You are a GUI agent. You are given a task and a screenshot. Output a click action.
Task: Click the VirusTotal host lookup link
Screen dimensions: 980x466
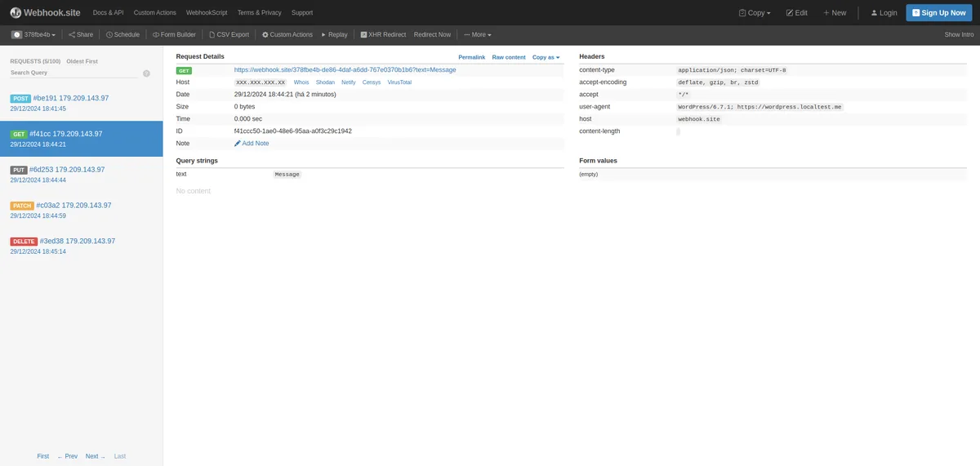coord(399,82)
